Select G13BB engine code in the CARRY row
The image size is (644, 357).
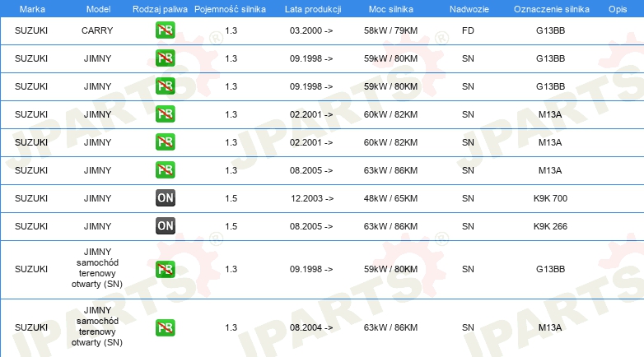tap(550, 30)
